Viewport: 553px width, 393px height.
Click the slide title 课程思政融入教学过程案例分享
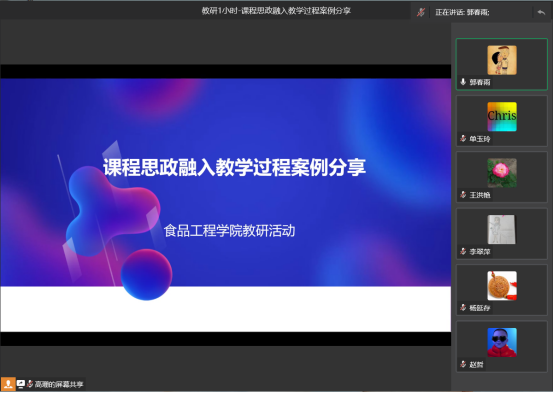coord(235,167)
